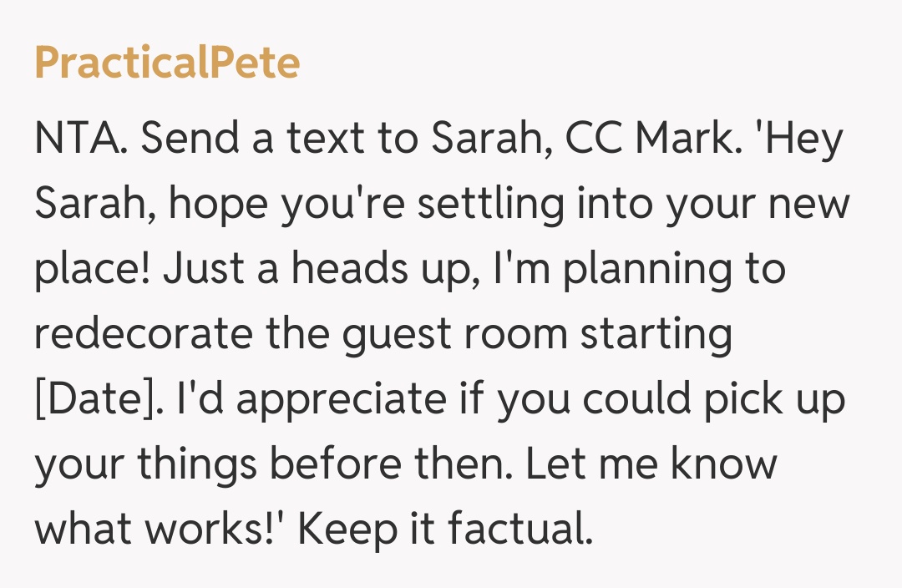902x588 pixels.
Task: Click the phrase "Let me know"
Action: 651,464
